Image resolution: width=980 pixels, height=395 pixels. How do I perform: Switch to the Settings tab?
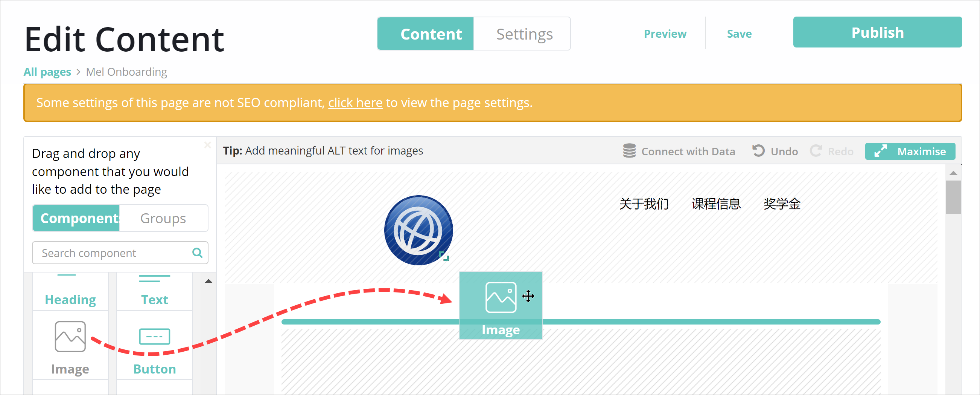[x=524, y=34]
